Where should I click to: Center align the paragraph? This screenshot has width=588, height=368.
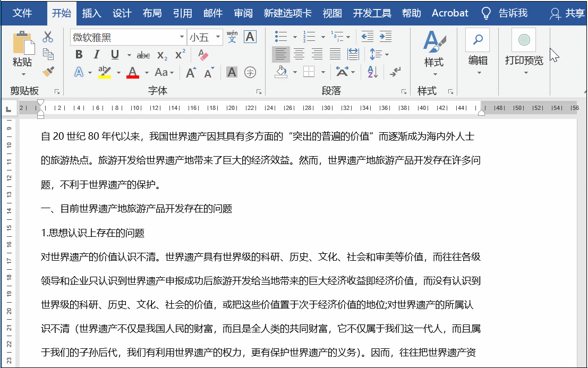pyautogui.click(x=299, y=54)
